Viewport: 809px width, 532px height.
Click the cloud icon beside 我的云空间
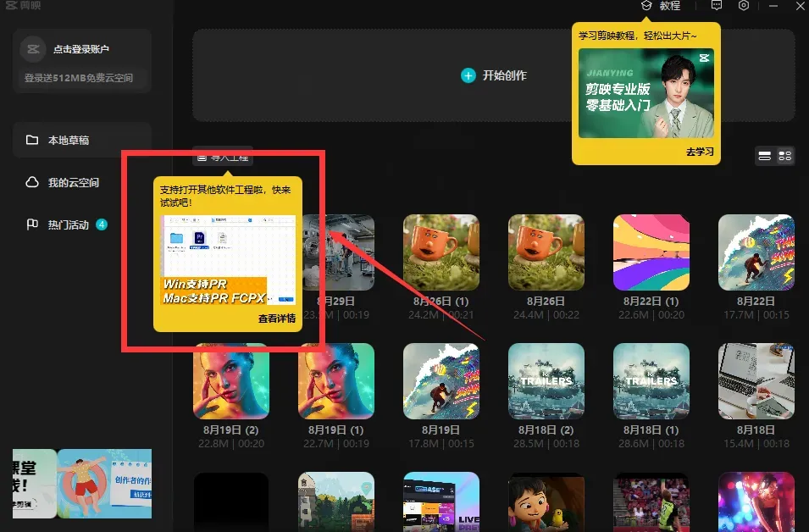[32, 182]
